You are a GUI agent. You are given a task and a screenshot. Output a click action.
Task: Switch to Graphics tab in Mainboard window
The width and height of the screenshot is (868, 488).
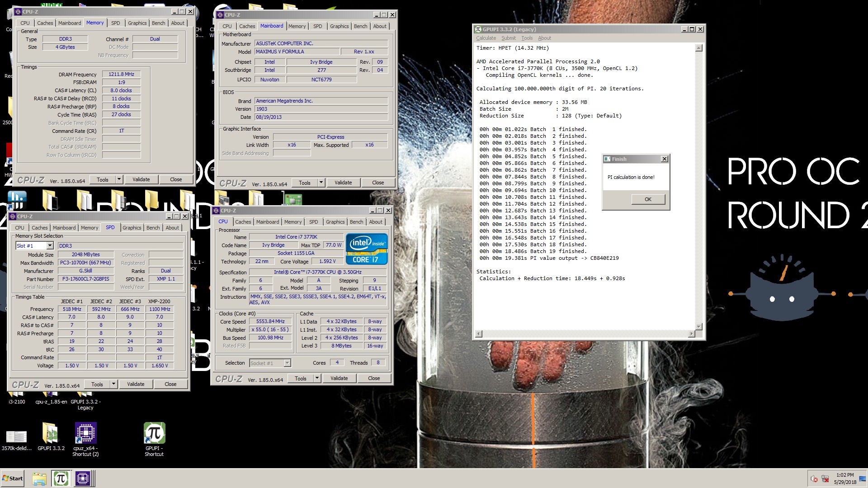click(339, 26)
